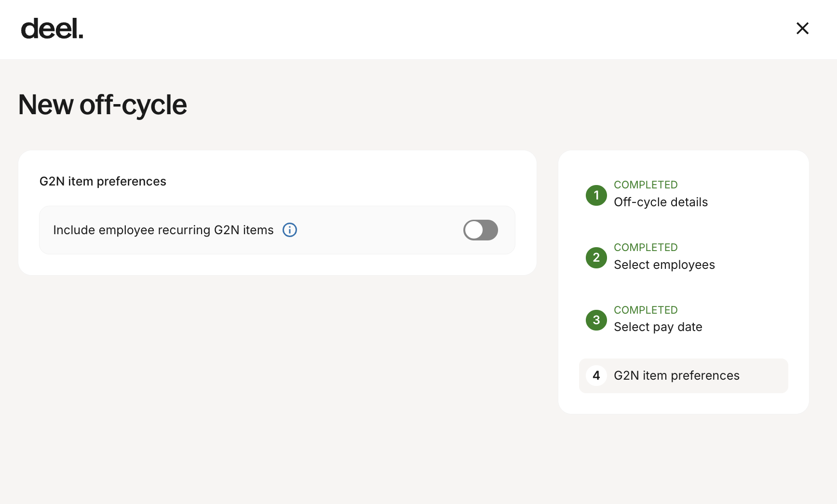Go to the Select employees step
Image resolution: width=837 pixels, height=504 pixels.
tap(664, 265)
